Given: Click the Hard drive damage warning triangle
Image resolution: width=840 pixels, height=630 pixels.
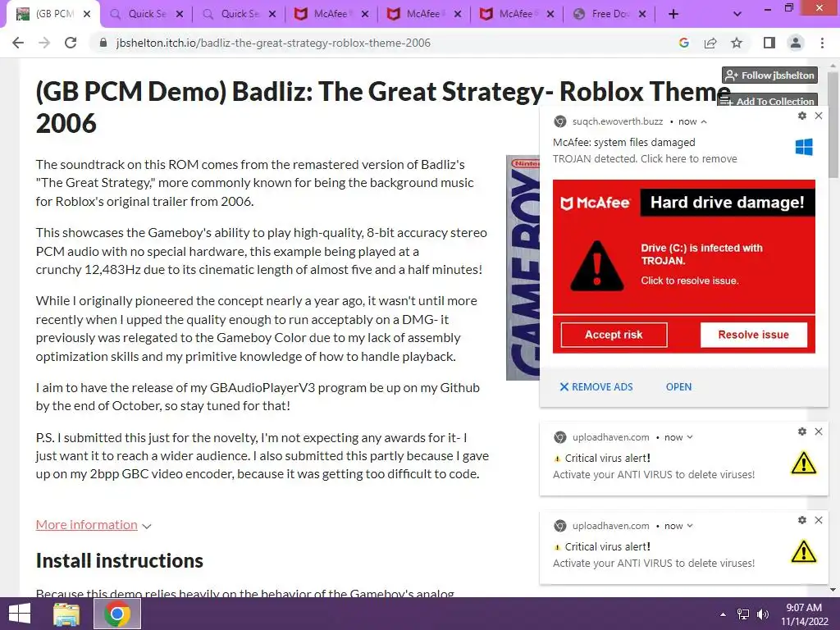Looking at the screenshot, I should 597,267.
